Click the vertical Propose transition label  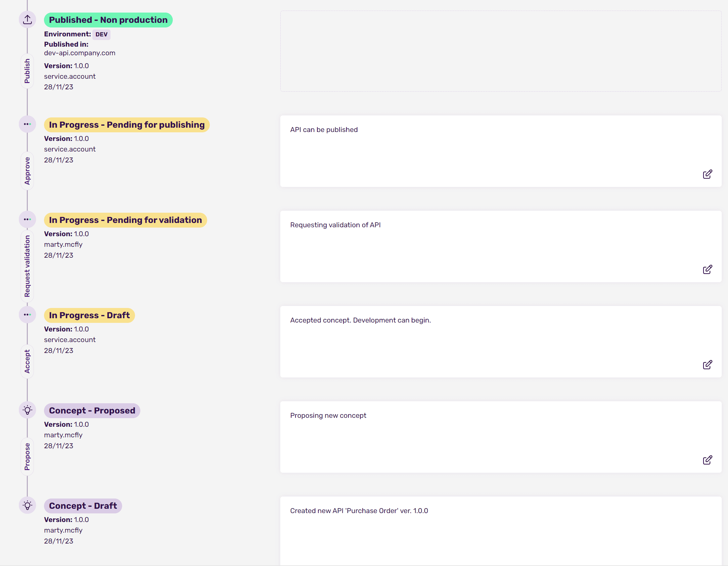[27, 457]
